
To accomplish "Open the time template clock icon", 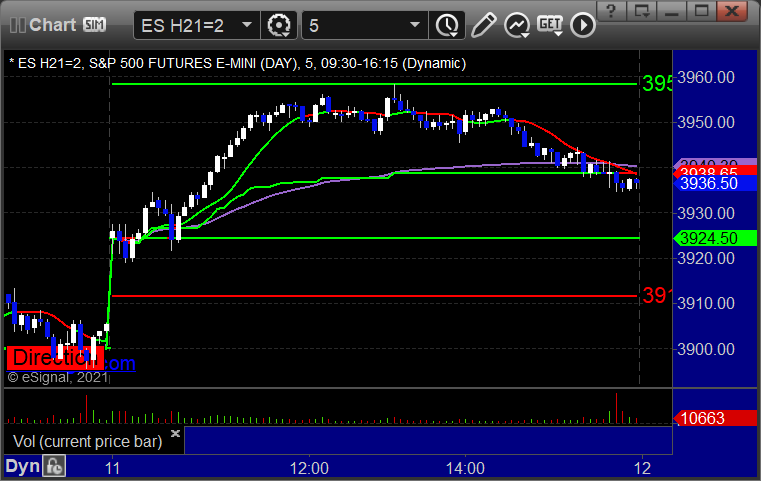I will coord(447,25).
